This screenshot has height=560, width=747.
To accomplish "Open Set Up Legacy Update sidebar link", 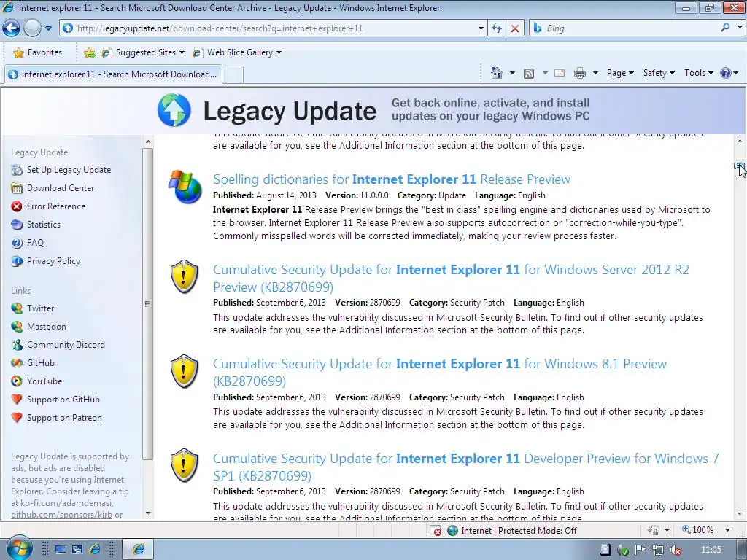I will (x=69, y=169).
